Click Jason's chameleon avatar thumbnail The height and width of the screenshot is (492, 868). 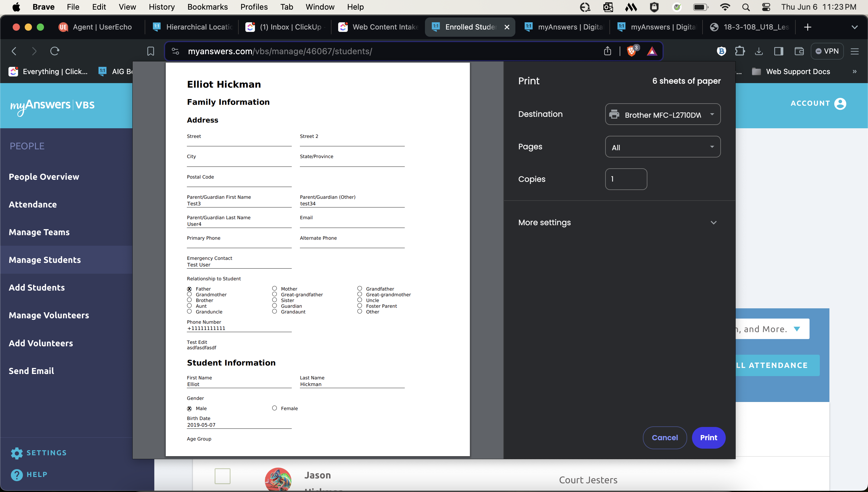[x=278, y=479]
